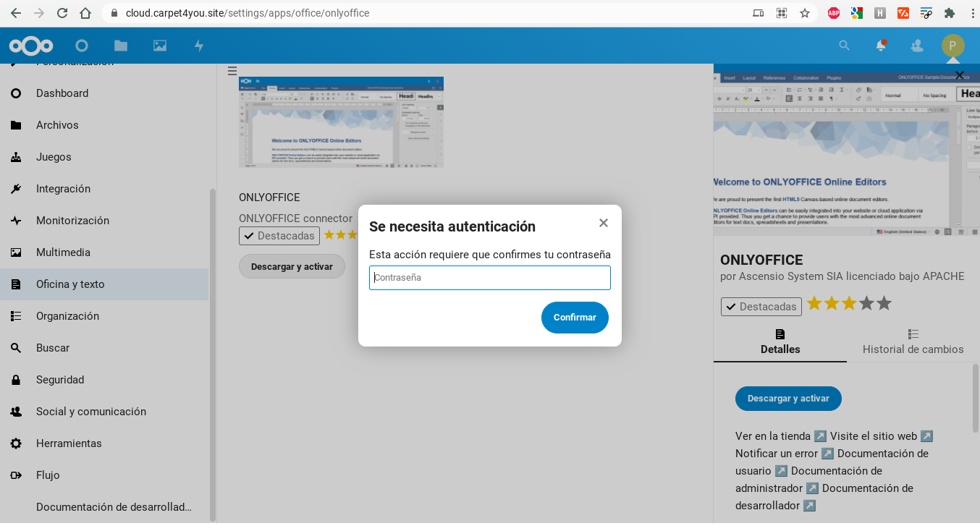Image resolution: width=980 pixels, height=531 pixels.
Task: Select Seguridad category
Action: 104,380
